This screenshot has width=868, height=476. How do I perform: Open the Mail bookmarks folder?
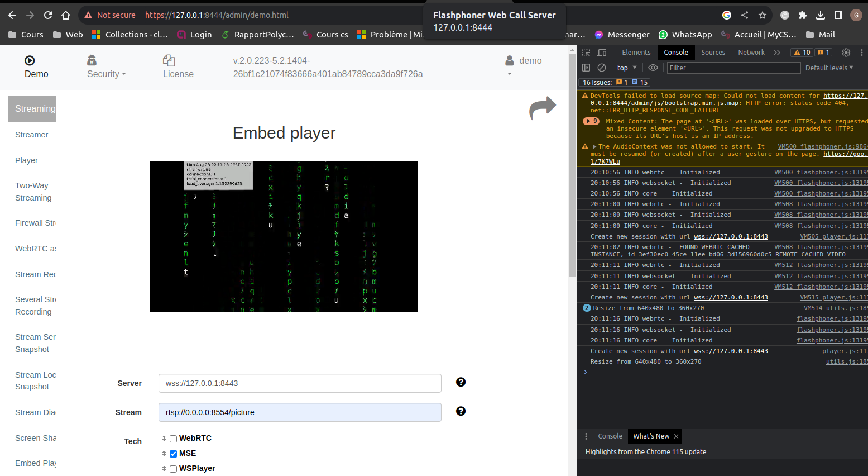tap(821, 35)
